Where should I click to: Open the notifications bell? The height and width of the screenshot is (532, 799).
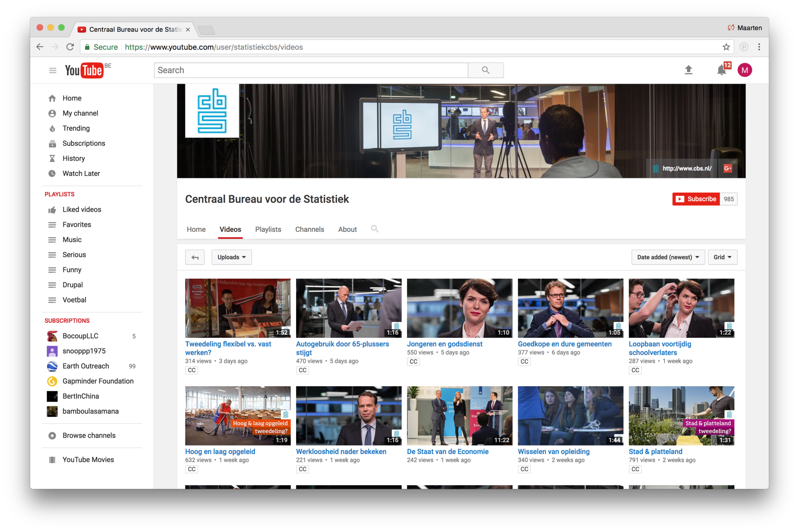pos(721,70)
